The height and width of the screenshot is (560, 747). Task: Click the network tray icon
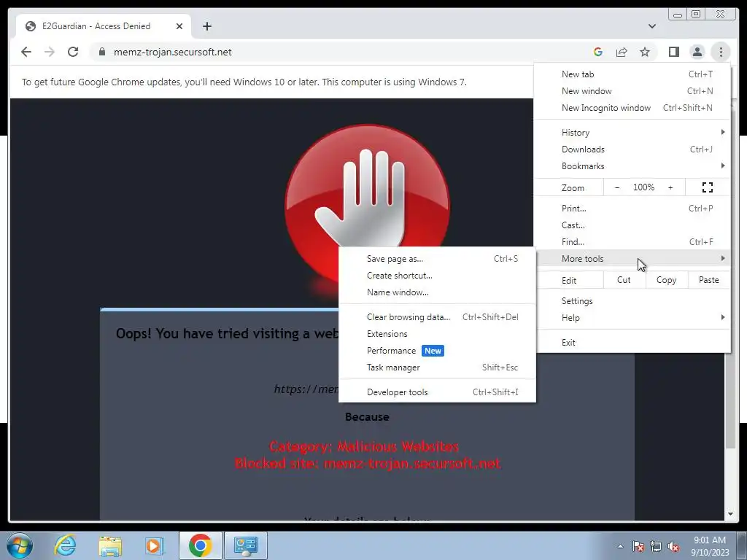click(x=656, y=546)
